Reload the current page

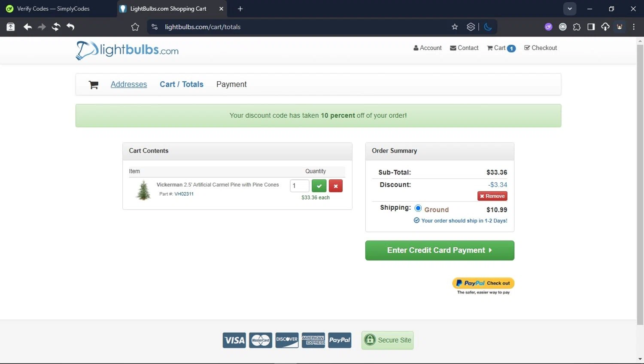point(56,27)
